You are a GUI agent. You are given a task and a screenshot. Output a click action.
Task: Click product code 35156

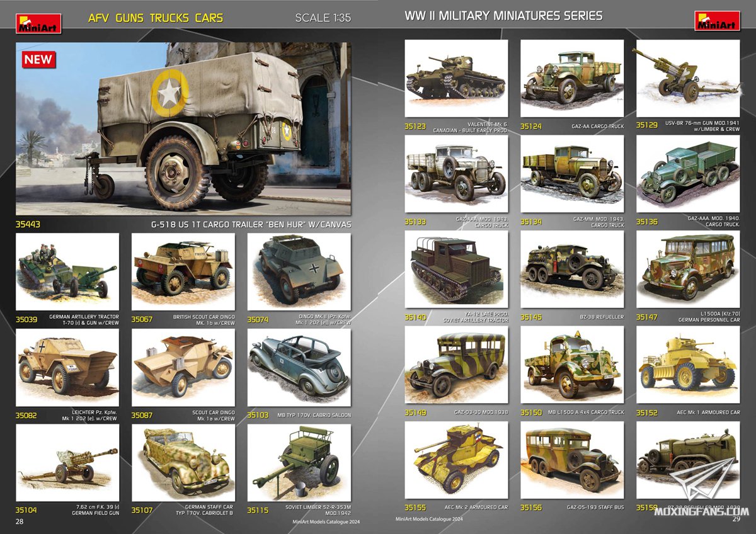click(531, 508)
